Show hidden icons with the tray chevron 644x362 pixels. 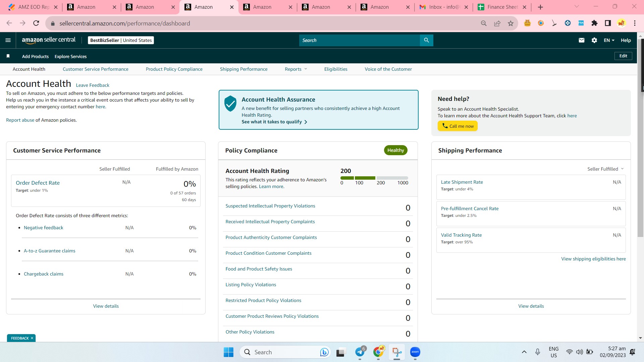click(x=524, y=352)
